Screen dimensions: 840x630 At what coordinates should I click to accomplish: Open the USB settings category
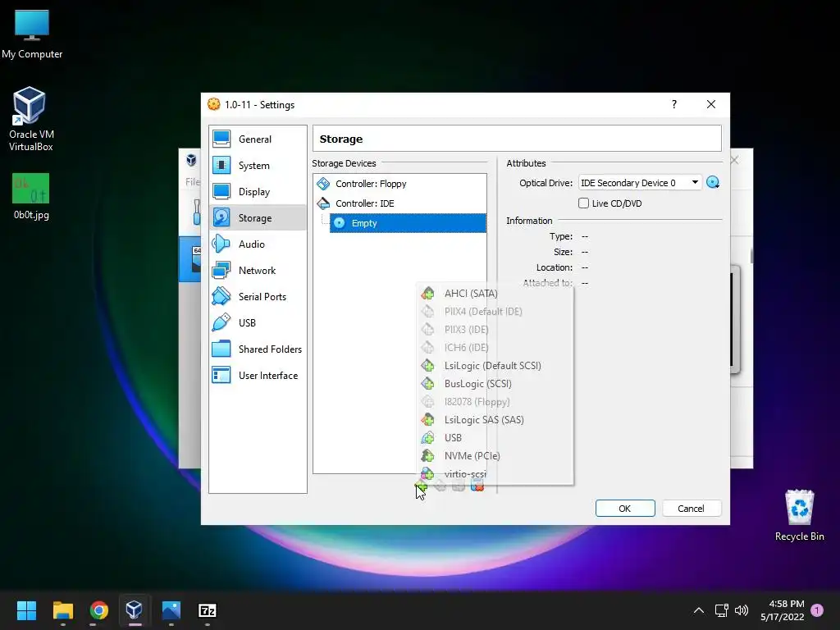point(258,323)
